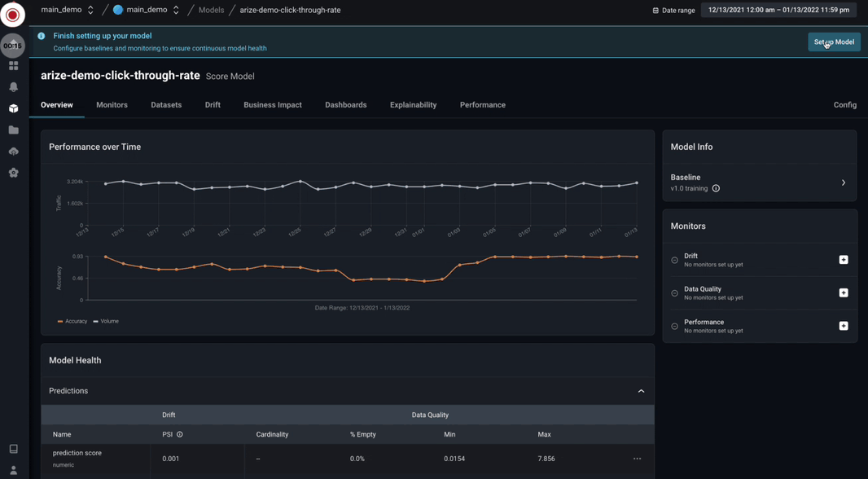Open the settings gear icon in sidebar
The image size is (868, 479).
click(13, 173)
